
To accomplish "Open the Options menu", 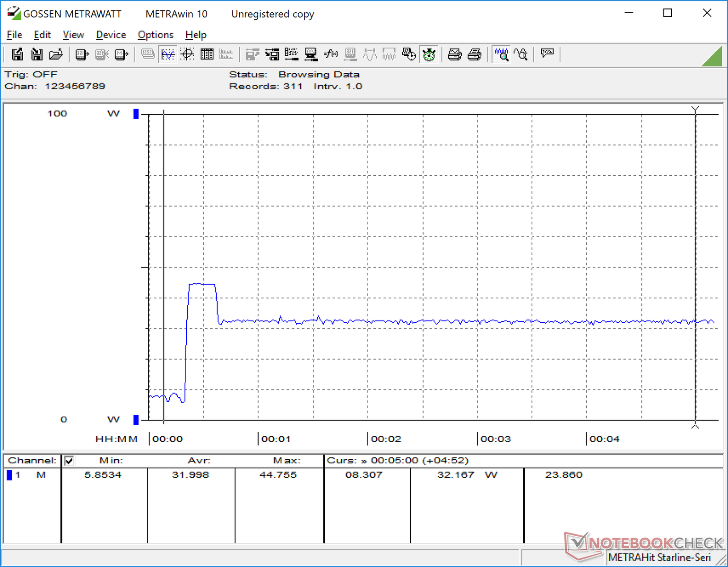I will click(156, 35).
